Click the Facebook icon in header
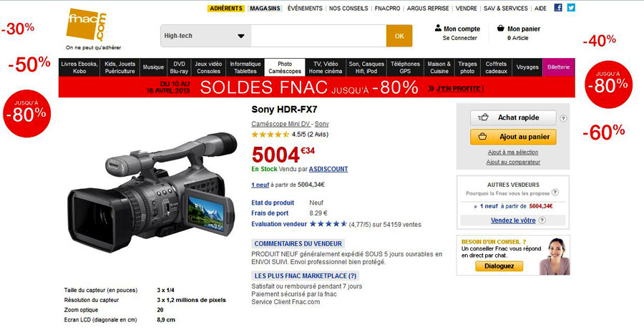Screen dimensions: 644x330 pos(558,7)
